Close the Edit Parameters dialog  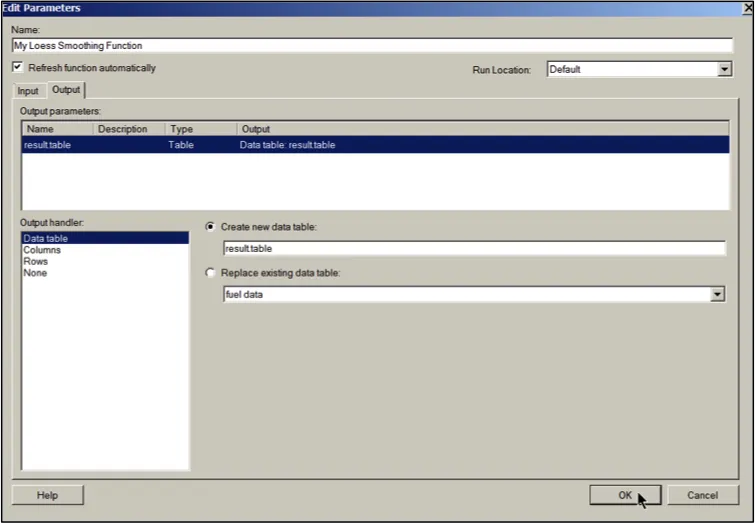(748, 8)
